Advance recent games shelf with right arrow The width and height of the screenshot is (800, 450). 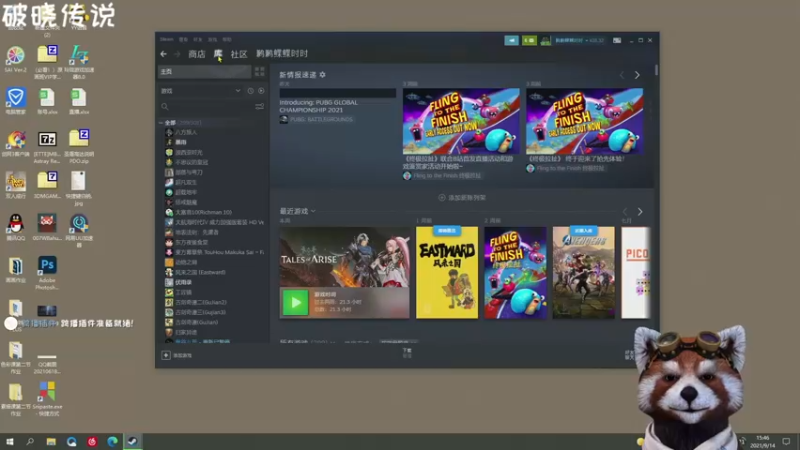tap(640, 211)
